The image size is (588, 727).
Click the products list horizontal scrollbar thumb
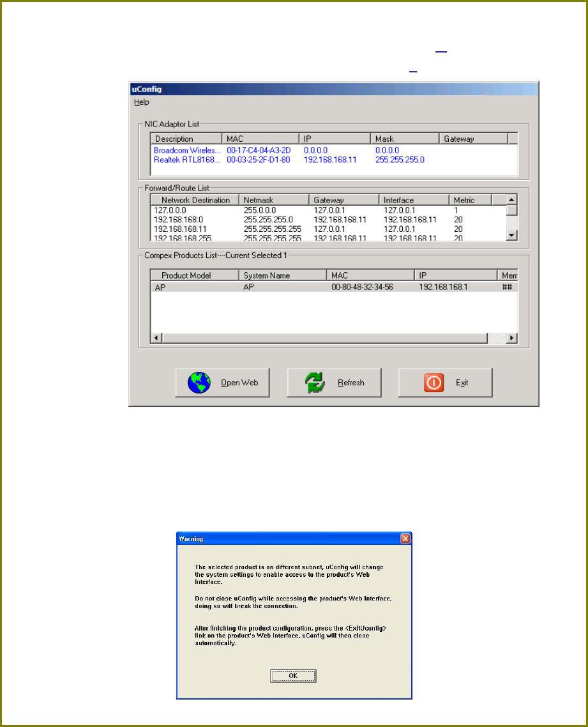point(324,338)
